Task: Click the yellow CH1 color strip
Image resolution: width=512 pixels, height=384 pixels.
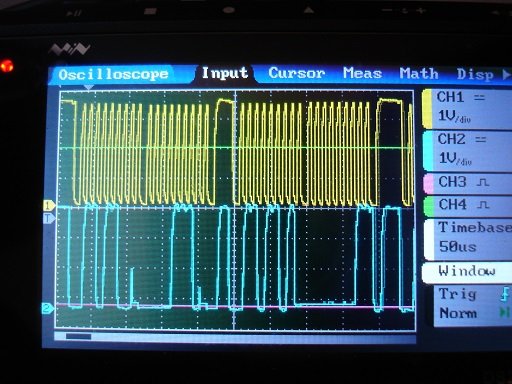Action: 427,109
